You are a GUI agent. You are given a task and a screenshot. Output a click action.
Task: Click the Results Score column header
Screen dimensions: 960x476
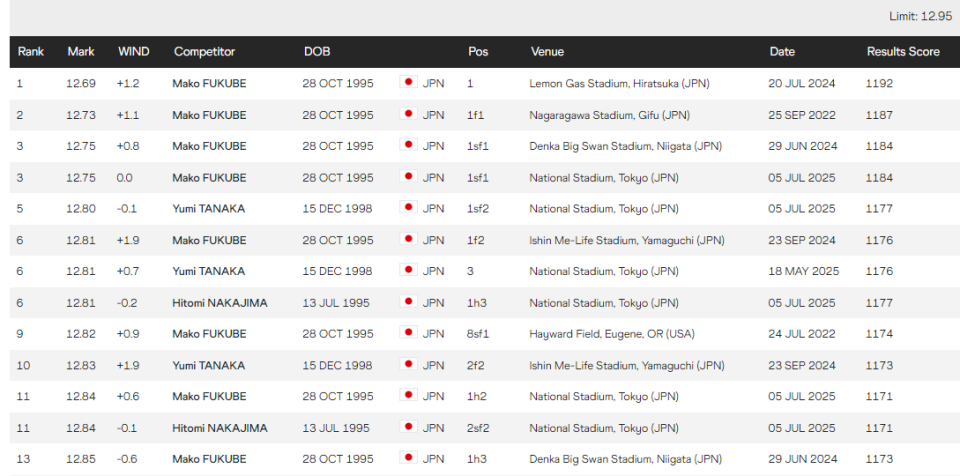(903, 52)
